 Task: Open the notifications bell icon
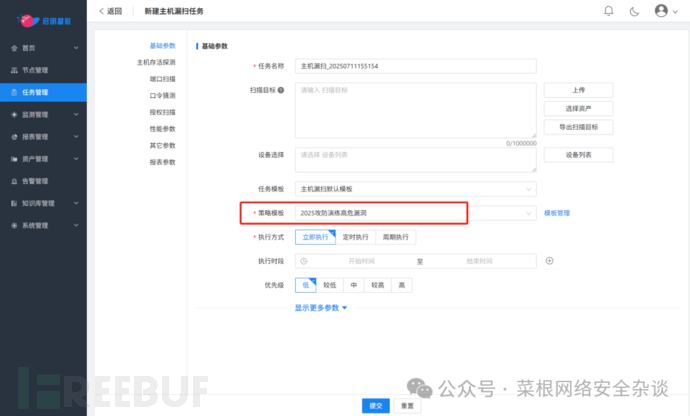(609, 11)
